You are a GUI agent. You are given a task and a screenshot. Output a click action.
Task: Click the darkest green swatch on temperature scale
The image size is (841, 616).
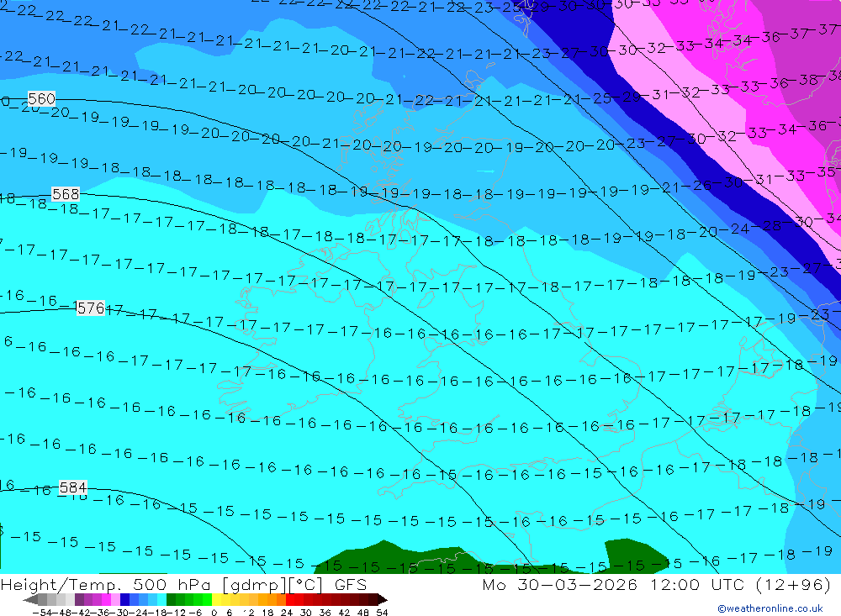click(171, 599)
